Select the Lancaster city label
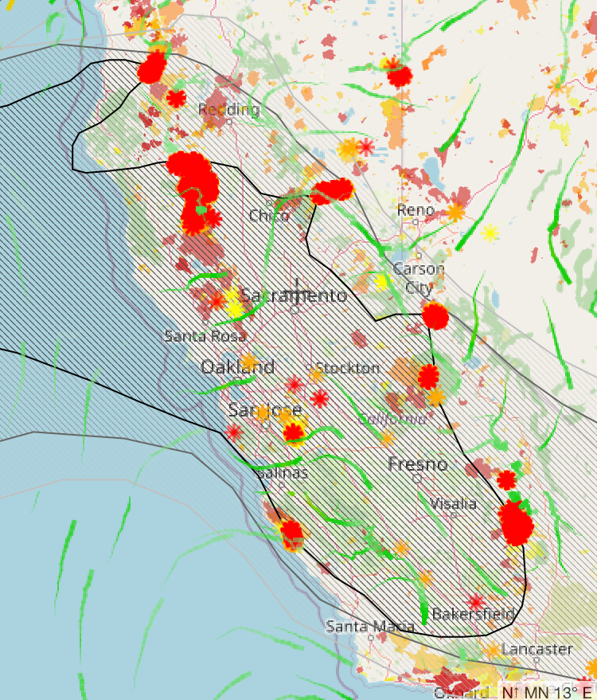Screen dimensions: 597x700 [537, 649]
